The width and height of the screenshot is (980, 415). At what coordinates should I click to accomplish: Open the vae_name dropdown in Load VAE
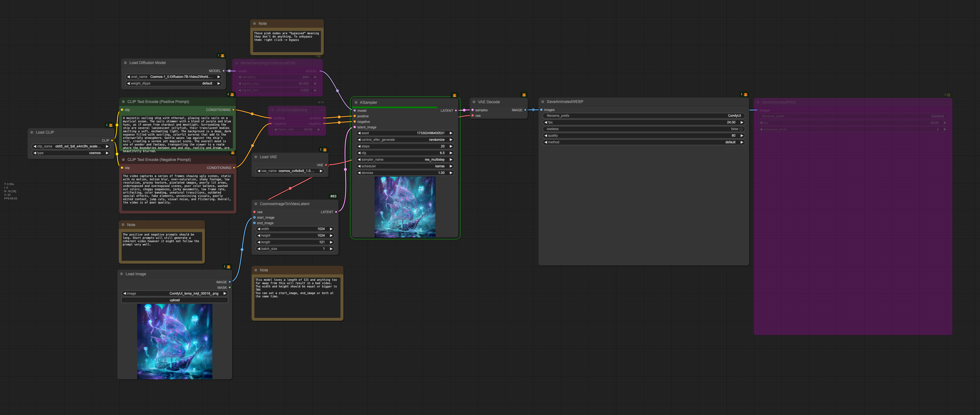point(290,171)
